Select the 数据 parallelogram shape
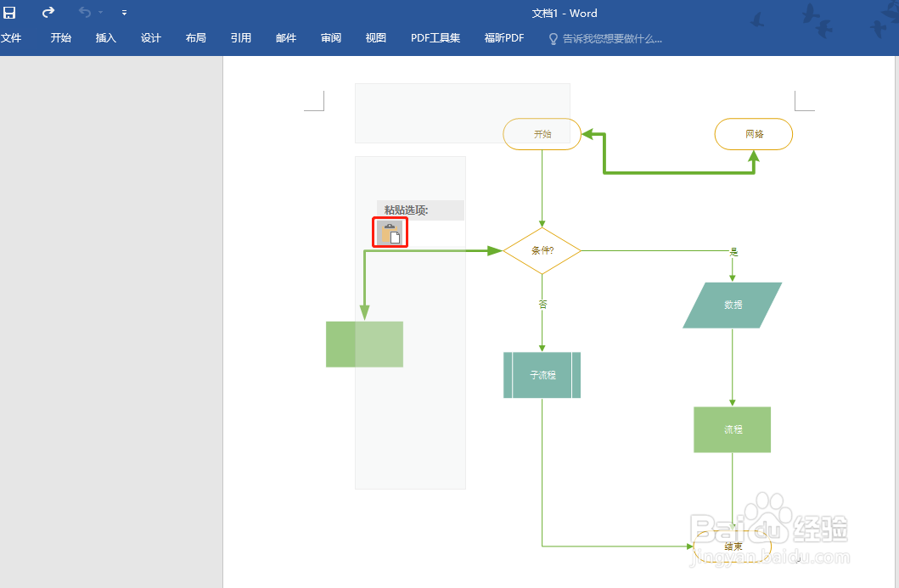 pos(732,305)
